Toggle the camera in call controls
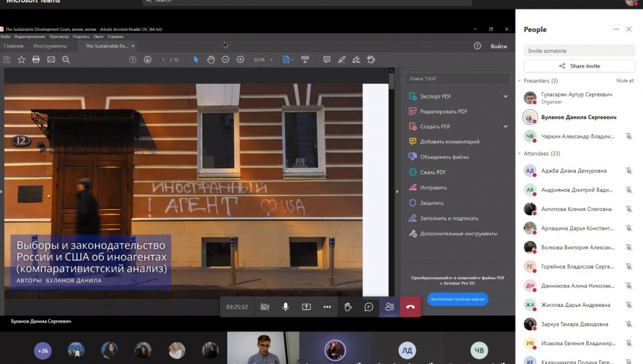643x364 pixels. [x=265, y=307]
